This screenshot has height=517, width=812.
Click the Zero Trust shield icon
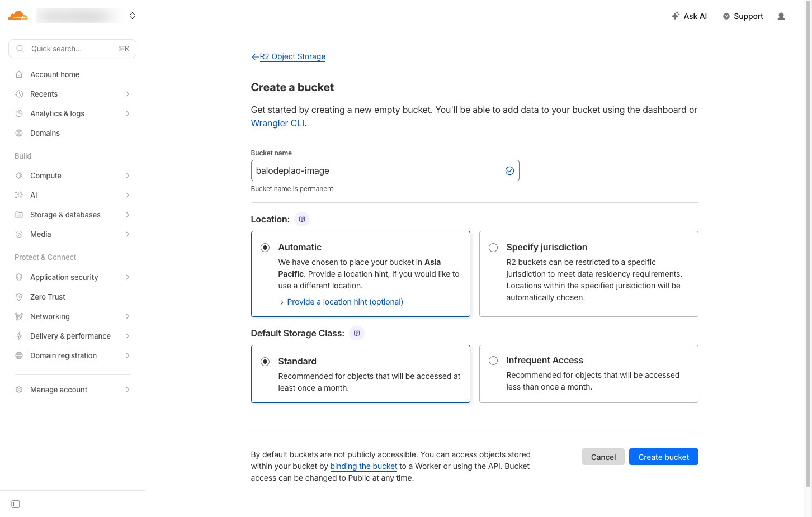(19, 297)
